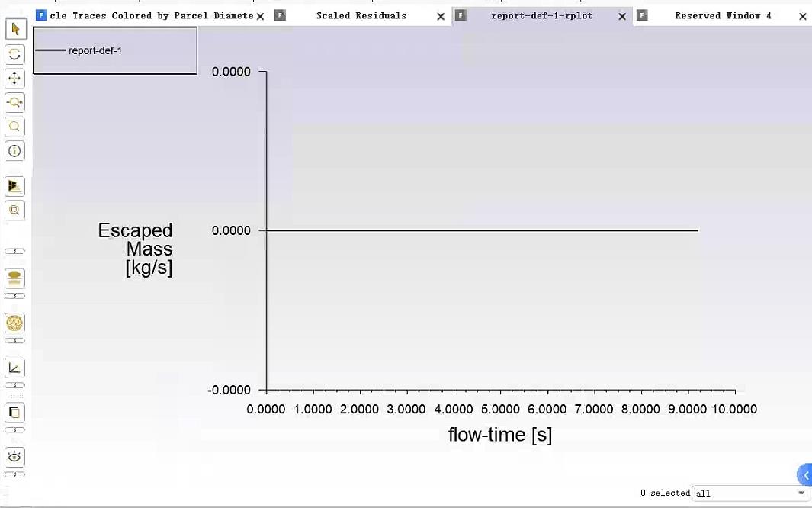812x508 pixels.
Task: Activate the zoom to area magnifier
Action: [x=14, y=127]
